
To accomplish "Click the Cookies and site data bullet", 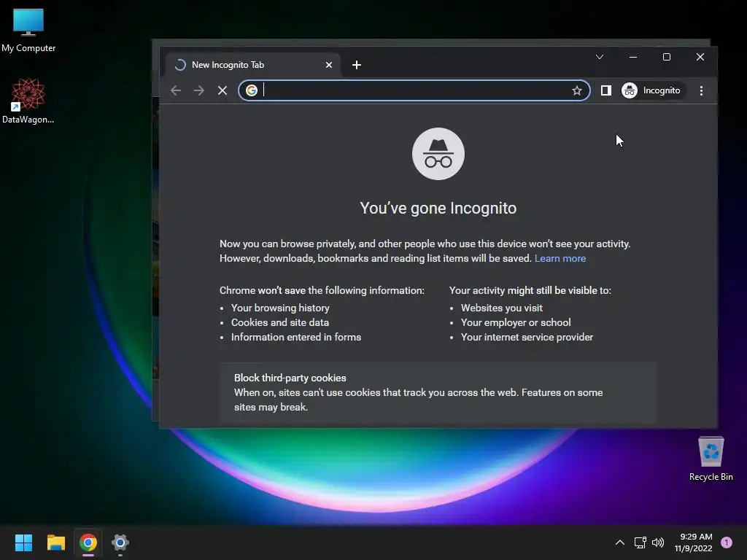I will [x=280, y=322].
